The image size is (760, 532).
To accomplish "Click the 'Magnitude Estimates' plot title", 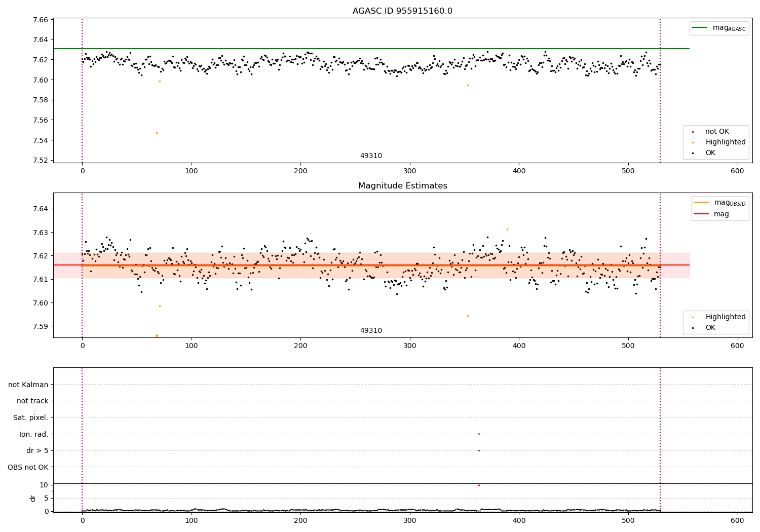I will 402,186.
